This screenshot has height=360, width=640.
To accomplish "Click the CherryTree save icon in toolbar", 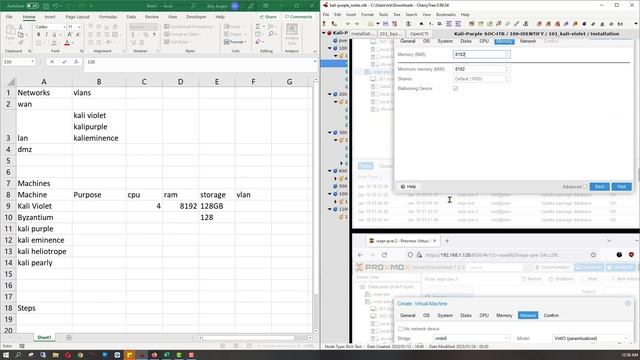I will coord(385,24).
